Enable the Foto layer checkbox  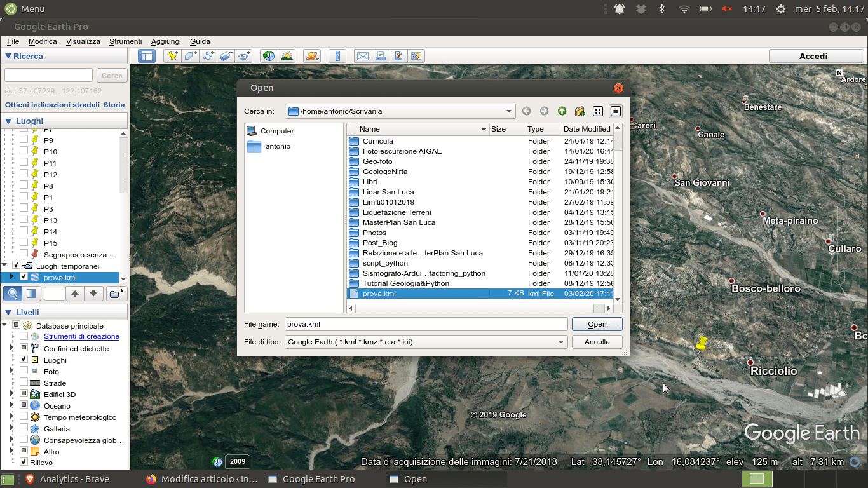(24, 371)
